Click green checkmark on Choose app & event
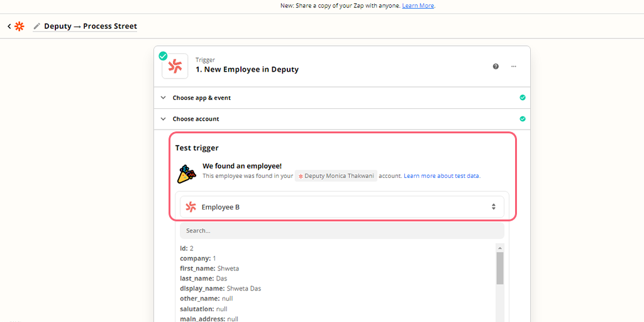The height and width of the screenshot is (322, 644). (x=523, y=97)
